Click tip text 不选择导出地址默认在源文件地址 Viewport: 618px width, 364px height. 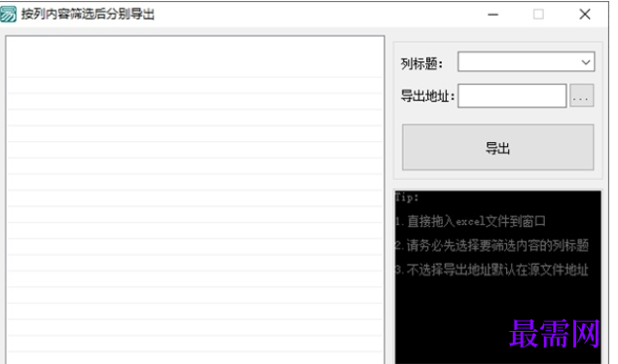(497, 270)
